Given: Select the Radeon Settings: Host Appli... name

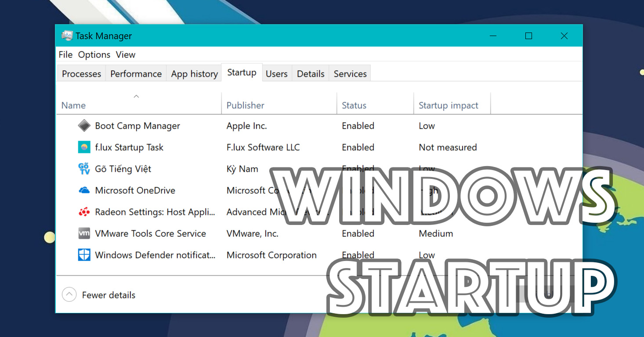Looking at the screenshot, I should (155, 212).
